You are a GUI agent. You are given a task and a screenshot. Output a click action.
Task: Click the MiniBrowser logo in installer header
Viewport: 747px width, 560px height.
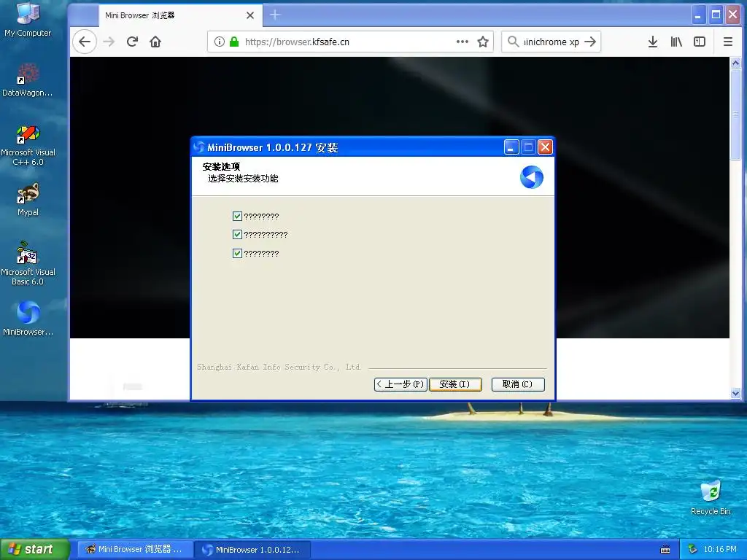point(532,177)
